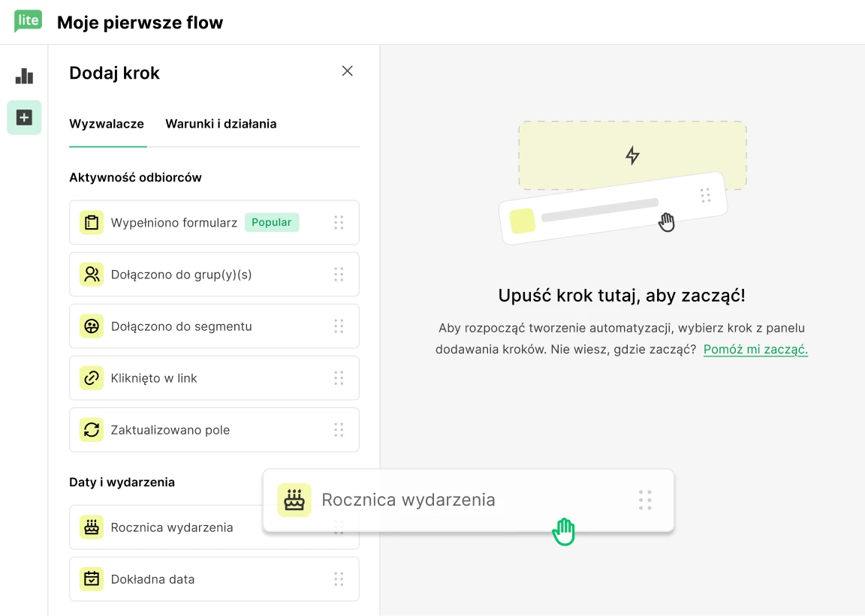This screenshot has height=616, width=865.
Task: Click the Popular badge on Wypełniono formularz
Action: 271,223
